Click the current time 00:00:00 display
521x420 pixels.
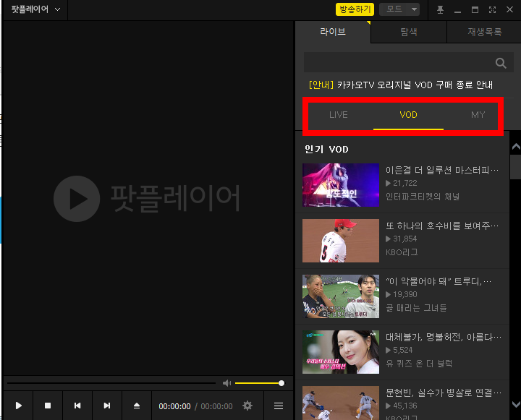[174, 406]
